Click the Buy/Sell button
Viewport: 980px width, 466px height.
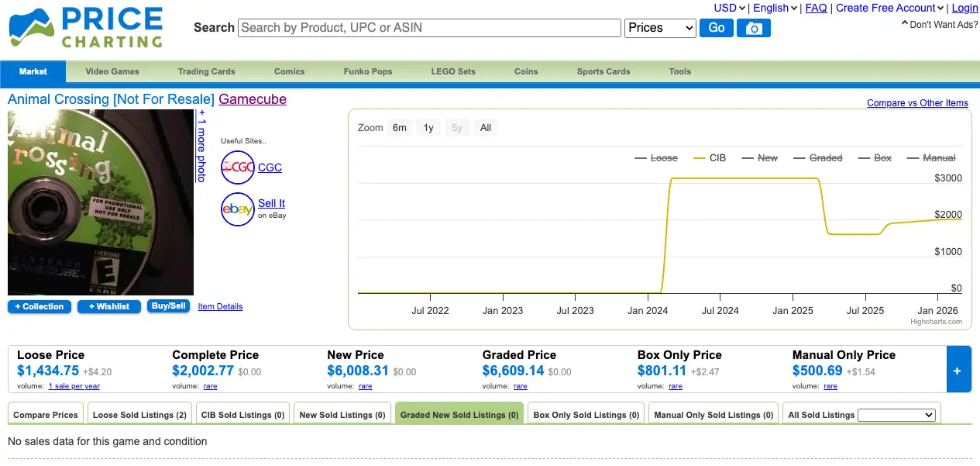(168, 305)
